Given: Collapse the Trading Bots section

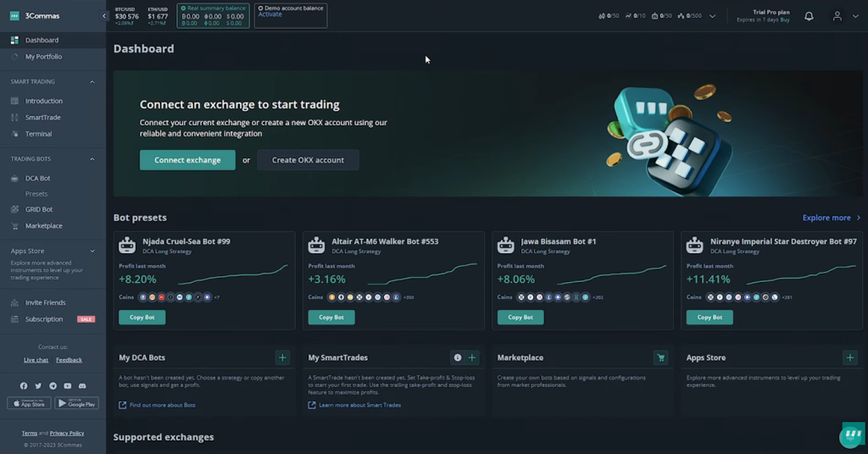Looking at the screenshot, I should click(92, 159).
